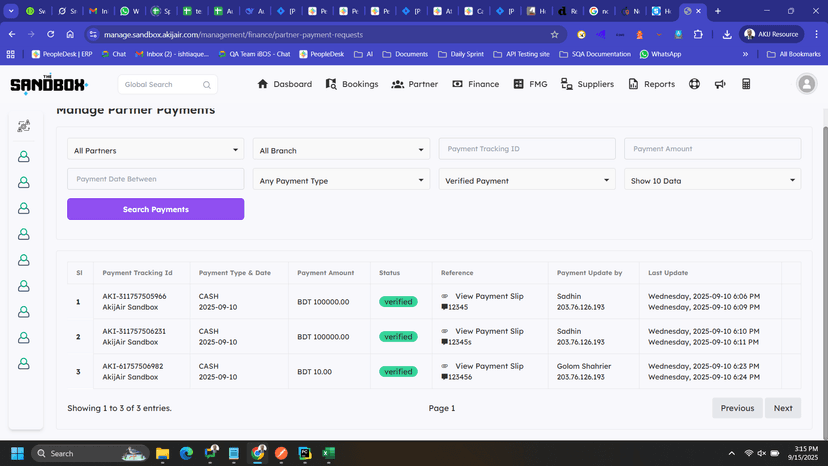Open the Any Payment Type dropdown
The height and width of the screenshot is (466, 828).
pos(341,181)
